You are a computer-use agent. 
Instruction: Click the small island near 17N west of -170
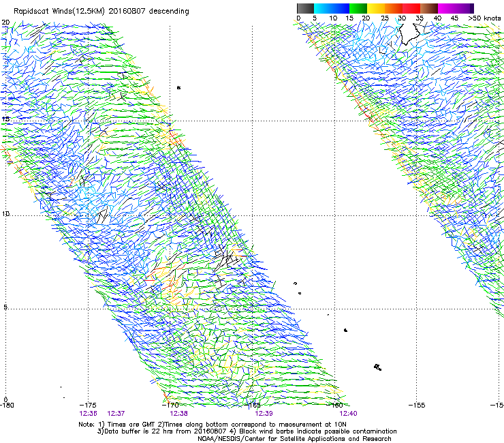[x=178, y=87]
